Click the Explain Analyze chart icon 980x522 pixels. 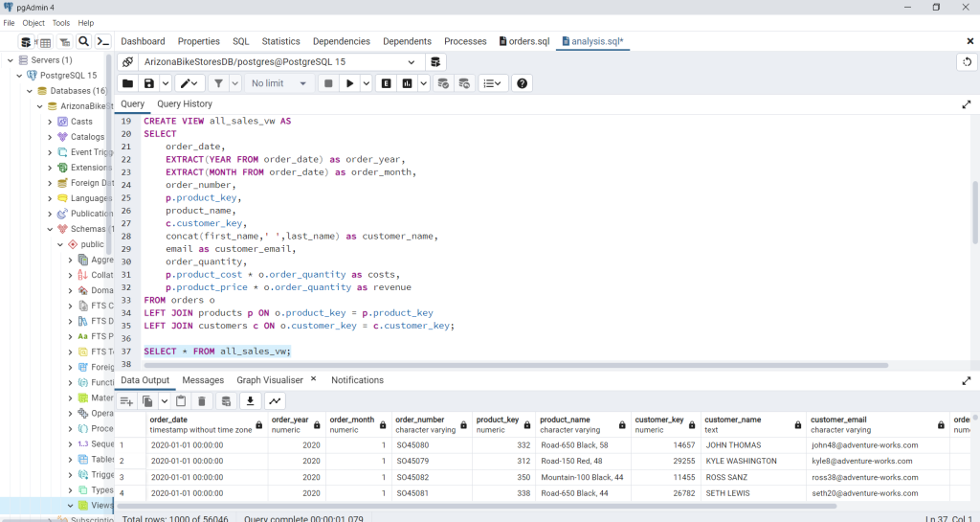(x=409, y=83)
